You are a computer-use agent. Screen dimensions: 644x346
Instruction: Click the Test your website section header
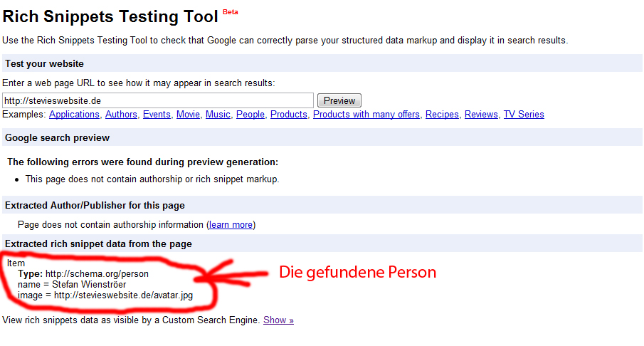(322, 63)
